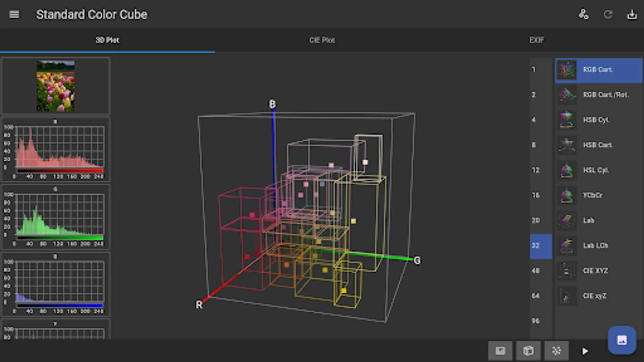Image resolution: width=644 pixels, height=362 pixels.
Task: Set color count to 64
Action: coord(536,296)
